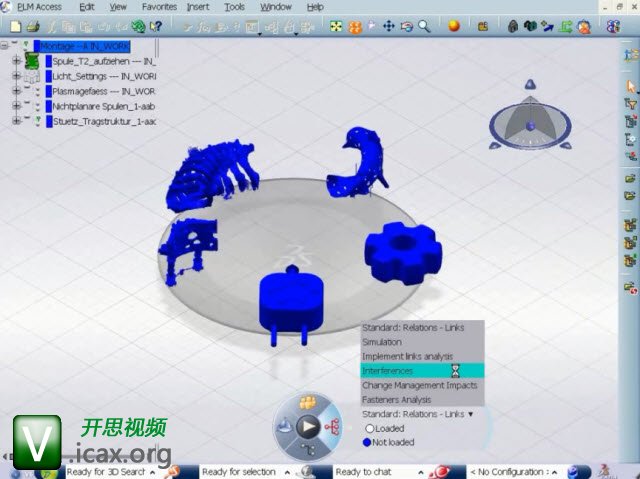Select the Montage tree item
Screen dimensions: 640x479
click(x=84, y=46)
